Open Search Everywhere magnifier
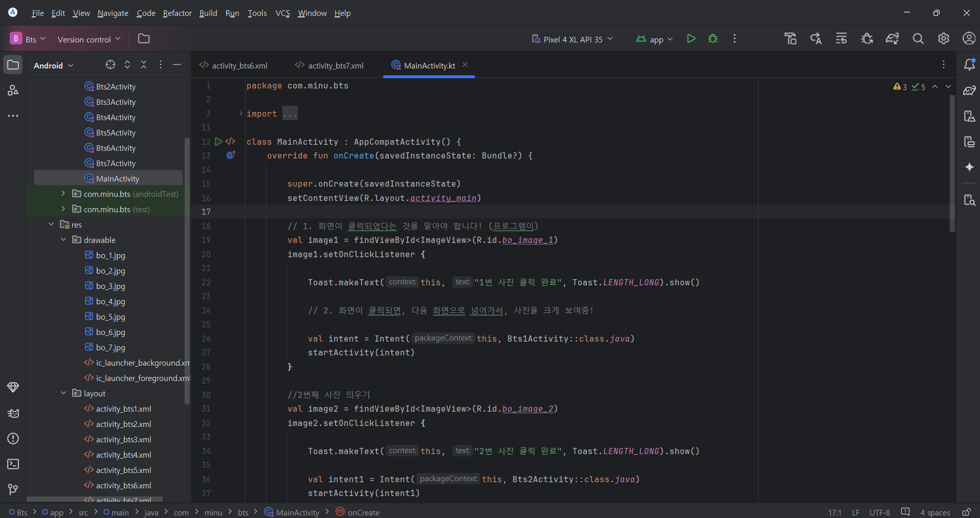 point(918,39)
